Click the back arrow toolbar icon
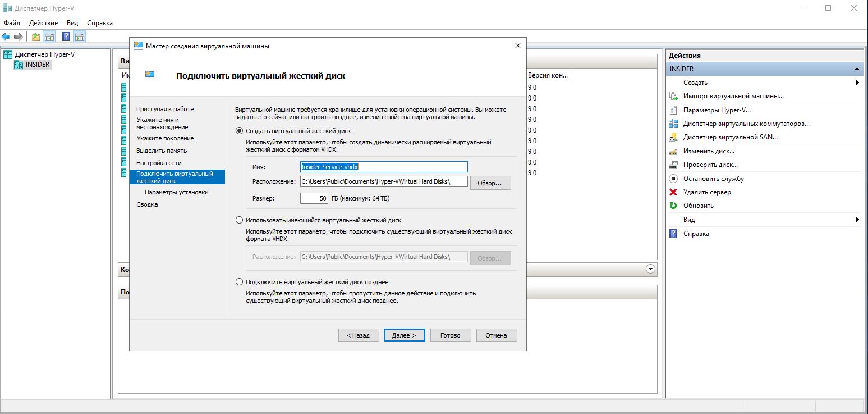Image resolution: width=868 pixels, height=414 pixels. [x=6, y=37]
